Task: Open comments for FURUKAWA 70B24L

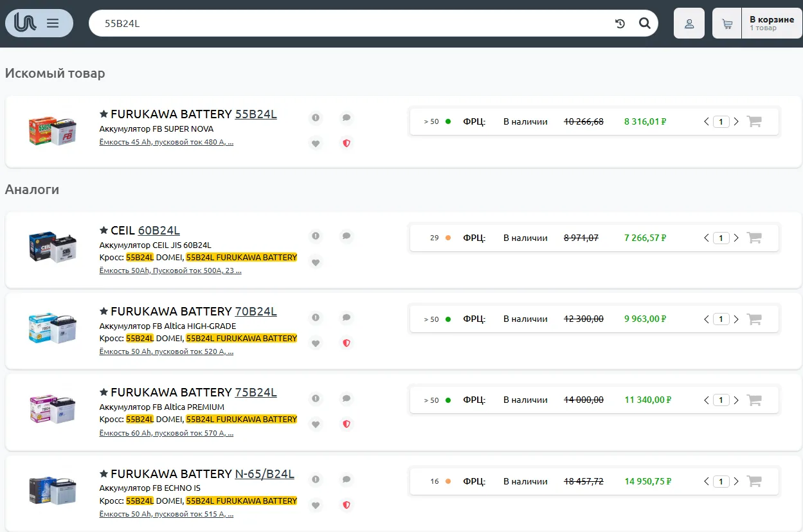Action: (x=347, y=317)
